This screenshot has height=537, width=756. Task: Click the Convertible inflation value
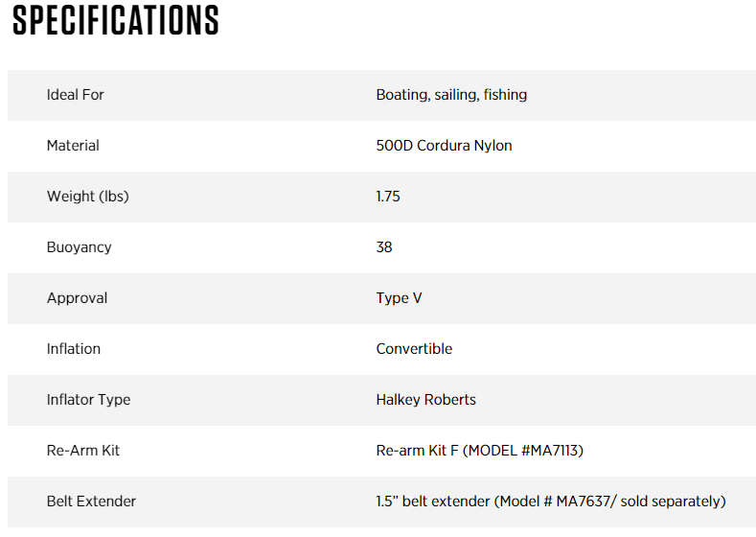[x=414, y=349]
